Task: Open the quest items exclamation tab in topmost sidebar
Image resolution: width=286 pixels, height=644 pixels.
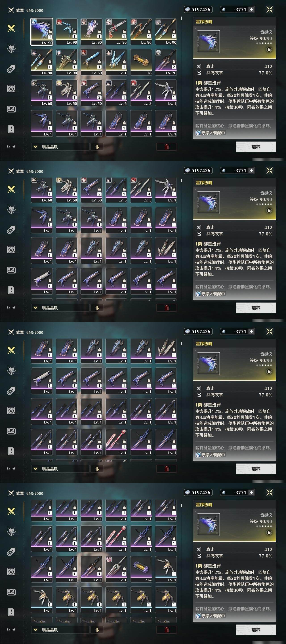Action: (x=11, y=129)
